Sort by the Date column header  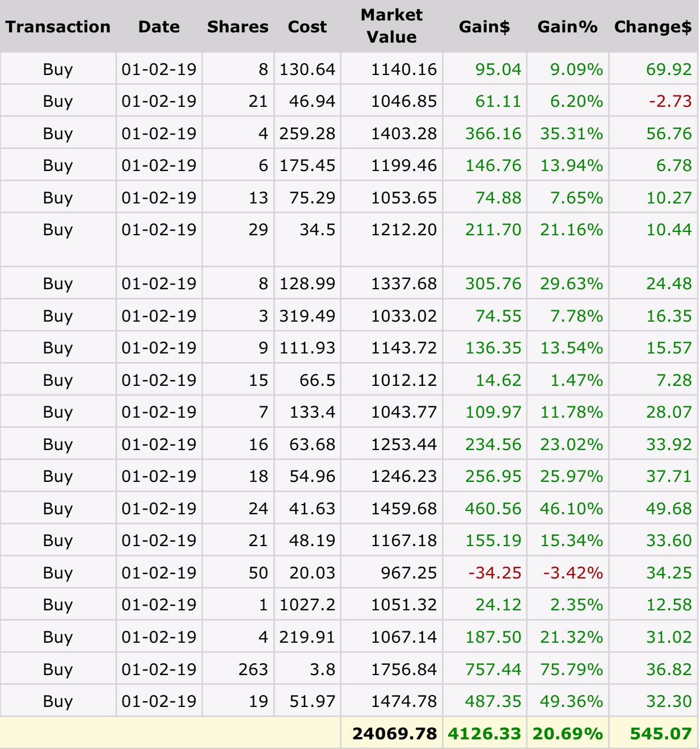159,27
